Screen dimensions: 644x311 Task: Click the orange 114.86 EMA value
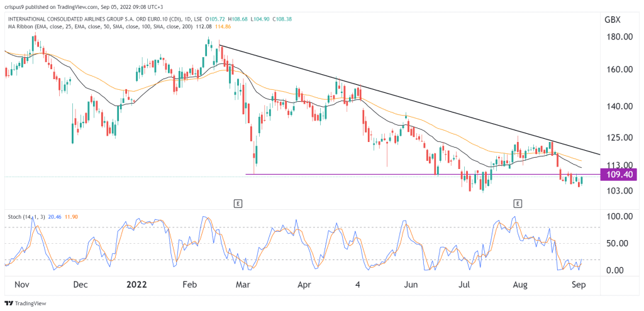[223, 26]
